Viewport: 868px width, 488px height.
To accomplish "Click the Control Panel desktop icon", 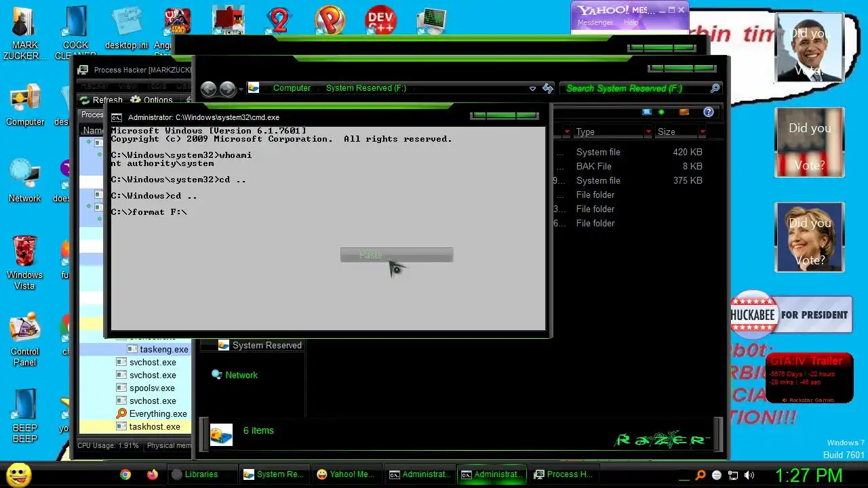I will [x=25, y=340].
